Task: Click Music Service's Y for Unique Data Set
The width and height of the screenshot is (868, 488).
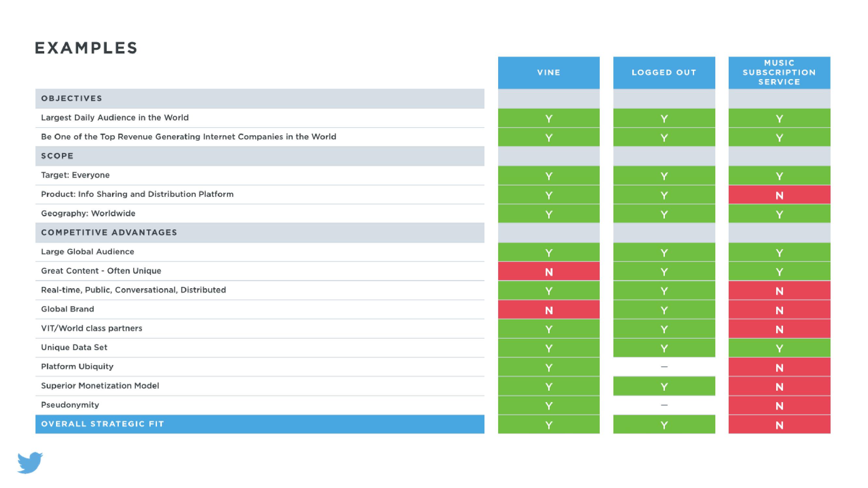Action: tap(779, 348)
